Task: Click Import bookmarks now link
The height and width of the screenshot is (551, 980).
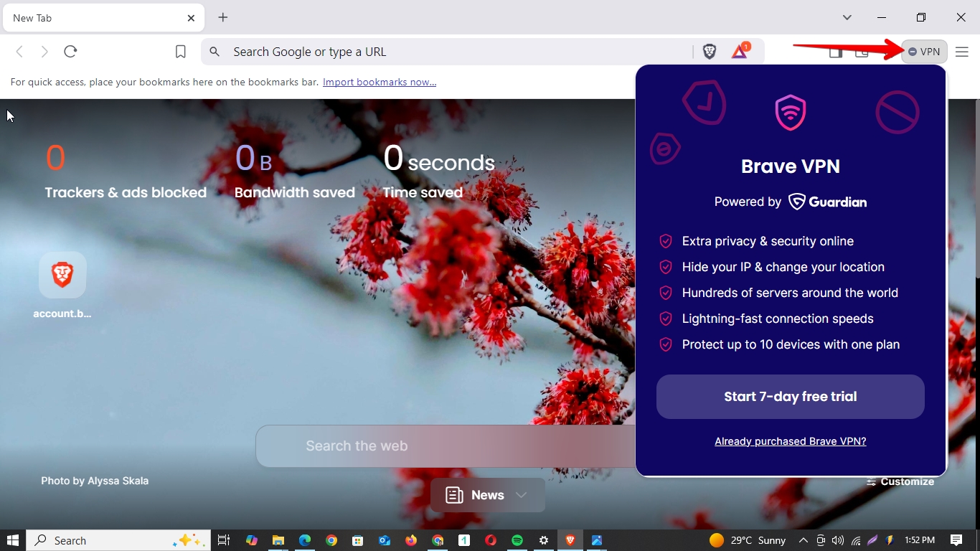Action: tap(380, 82)
